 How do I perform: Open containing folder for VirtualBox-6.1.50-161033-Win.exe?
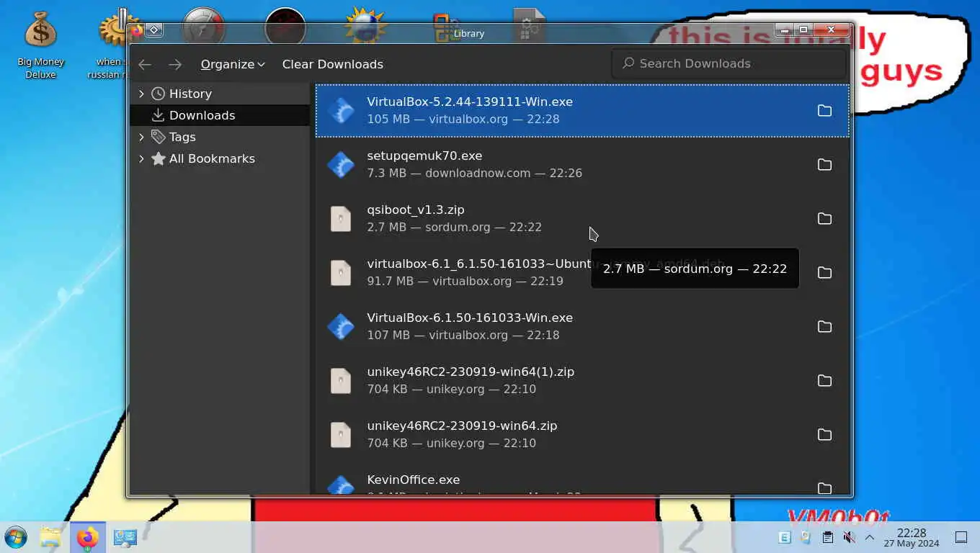click(824, 326)
